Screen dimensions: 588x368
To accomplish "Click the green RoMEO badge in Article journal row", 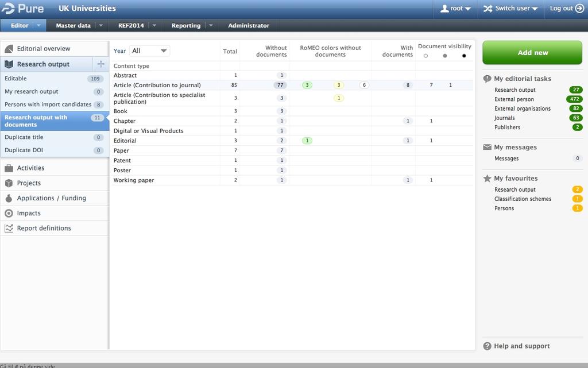I will 307,85.
